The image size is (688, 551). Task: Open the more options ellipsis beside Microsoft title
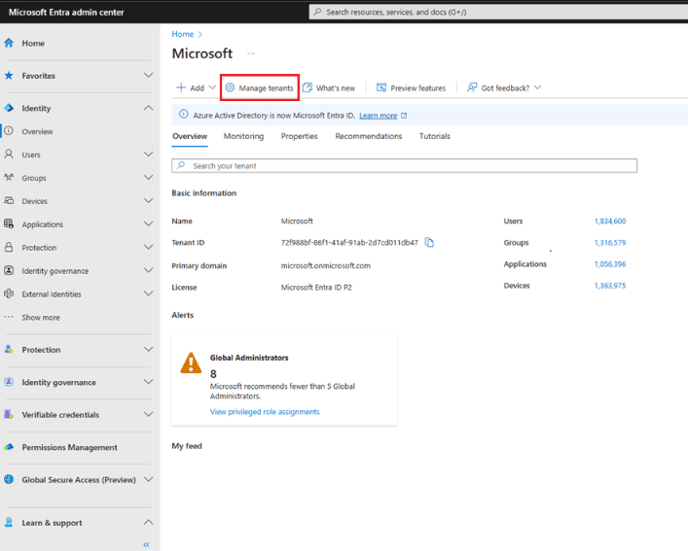pyautogui.click(x=251, y=54)
